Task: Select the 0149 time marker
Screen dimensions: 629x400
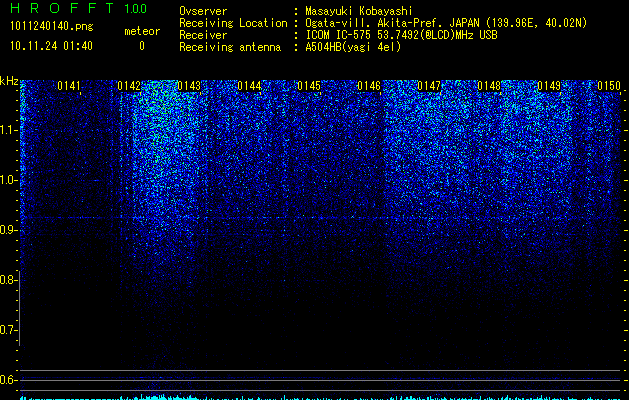Action: (x=549, y=86)
